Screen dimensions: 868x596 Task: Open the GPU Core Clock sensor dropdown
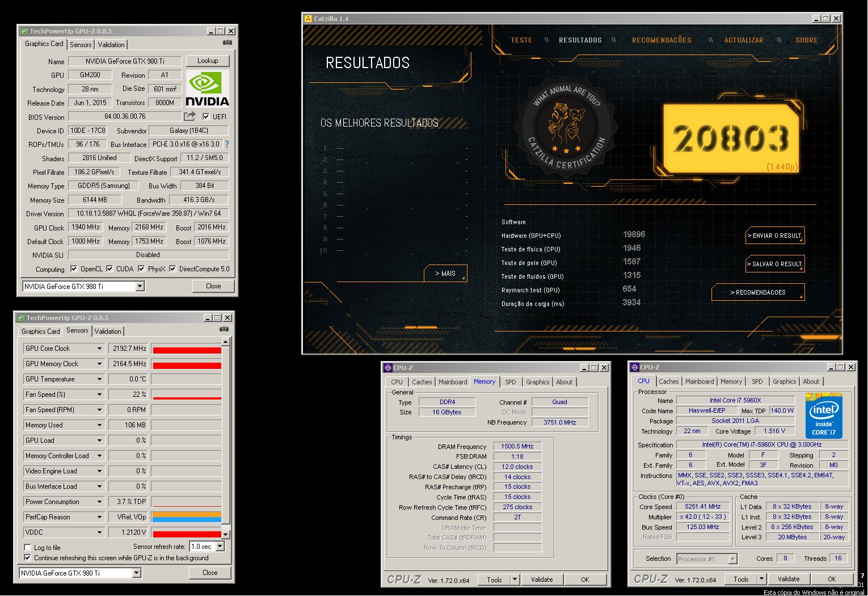point(99,349)
